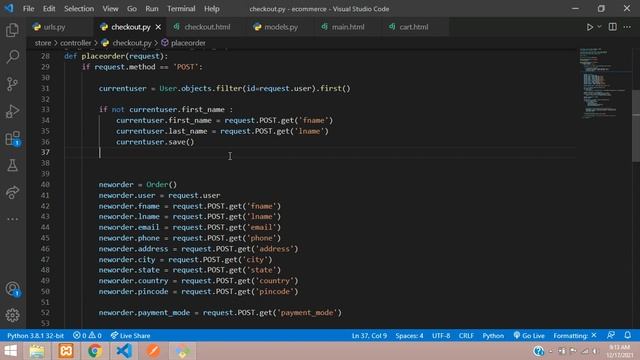Click the VS Code logo in title bar
The height and width of the screenshot is (360, 640).
point(9,9)
